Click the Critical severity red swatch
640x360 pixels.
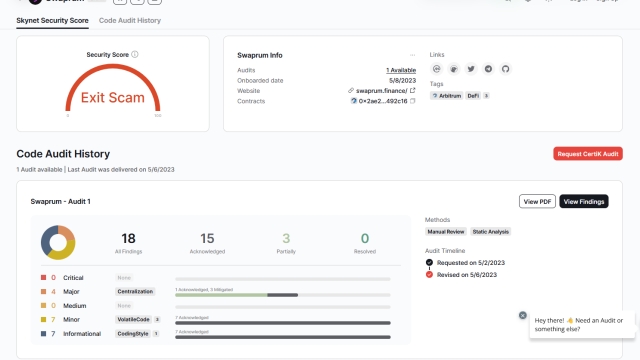click(x=43, y=278)
